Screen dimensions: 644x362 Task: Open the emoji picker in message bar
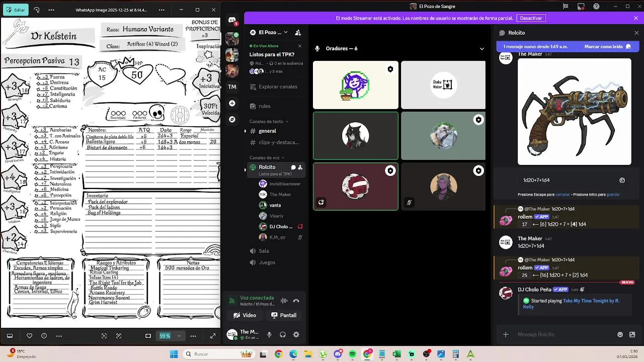620,334
